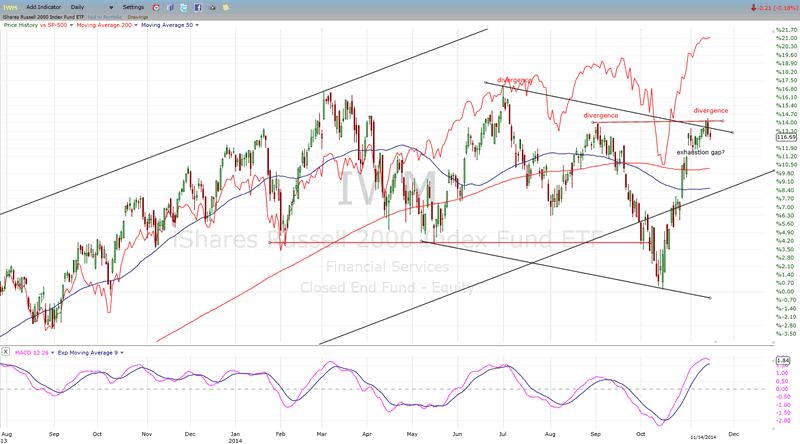Click the red down arrow change indicator
The width and height of the screenshot is (800, 444).
pyautogui.click(x=754, y=8)
